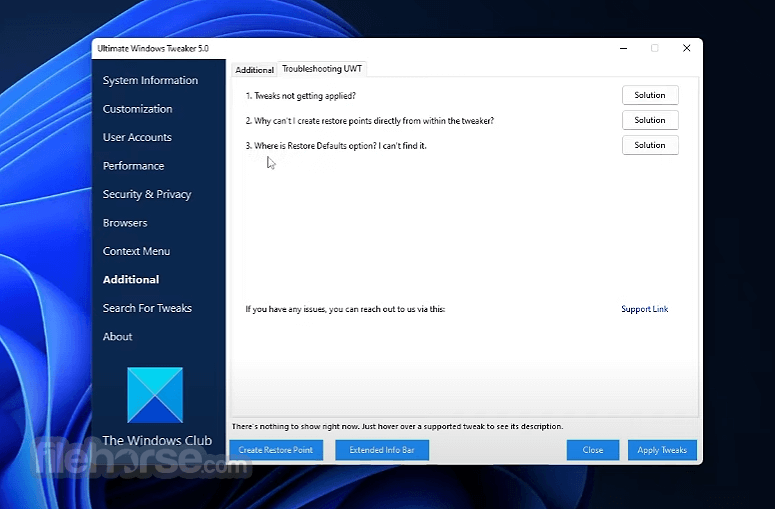Open the Context Menu section

pos(136,251)
